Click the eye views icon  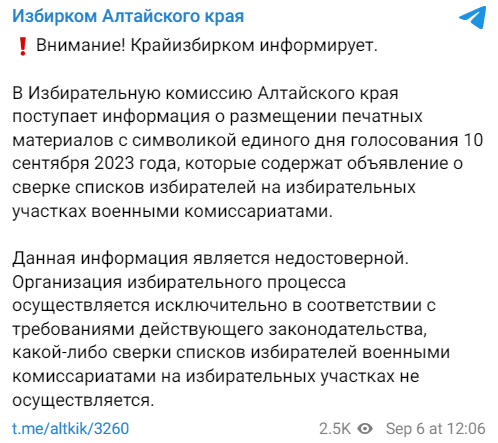pyautogui.click(x=365, y=428)
